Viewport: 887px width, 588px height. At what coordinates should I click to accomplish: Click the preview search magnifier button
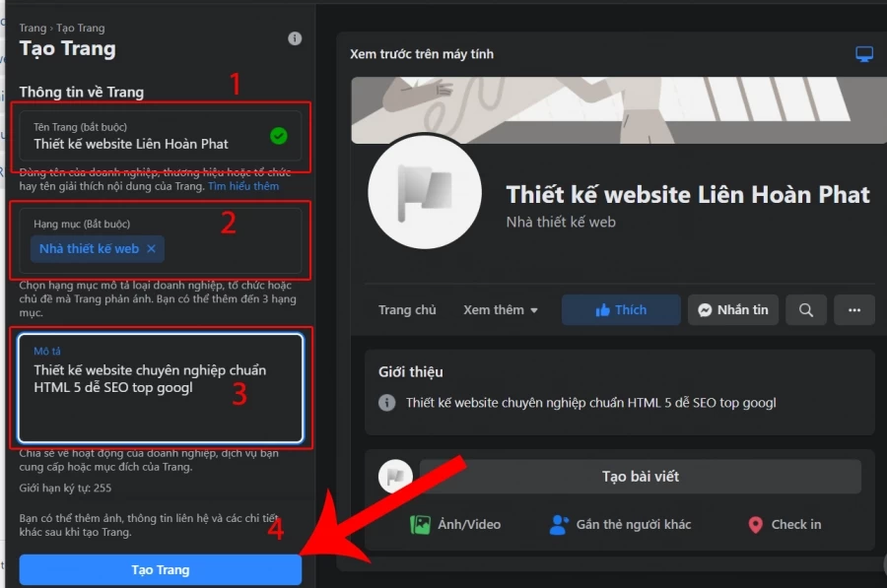point(805,310)
